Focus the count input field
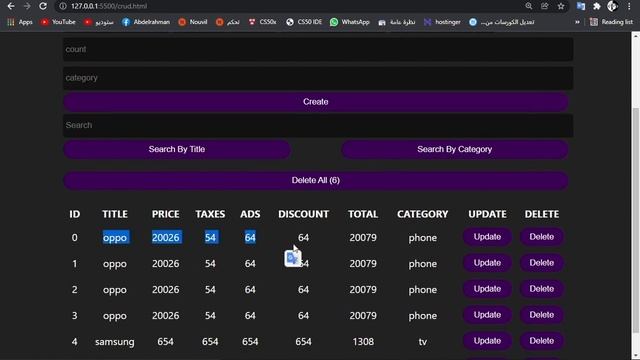The width and height of the screenshot is (640, 360). point(318,49)
